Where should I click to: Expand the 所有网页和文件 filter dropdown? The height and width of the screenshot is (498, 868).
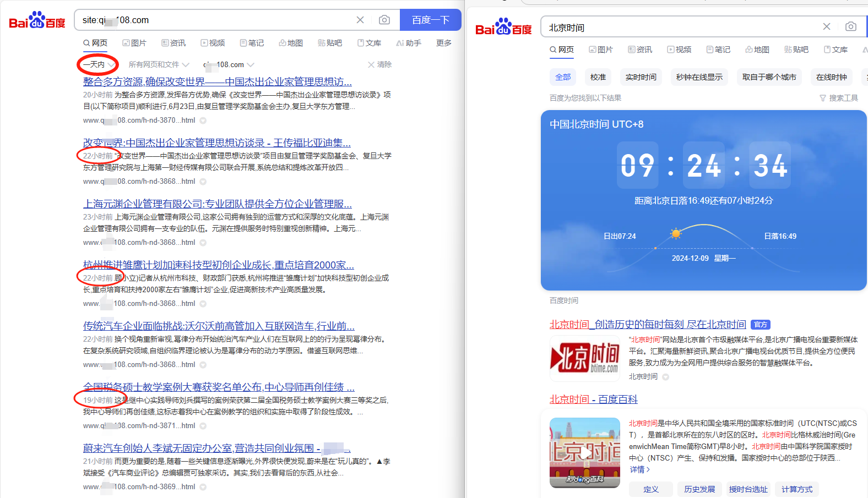click(x=159, y=64)
